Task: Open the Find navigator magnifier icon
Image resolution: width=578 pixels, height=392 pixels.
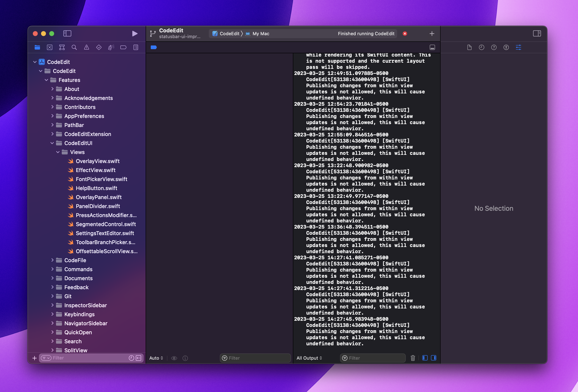Action: [74, 48]
